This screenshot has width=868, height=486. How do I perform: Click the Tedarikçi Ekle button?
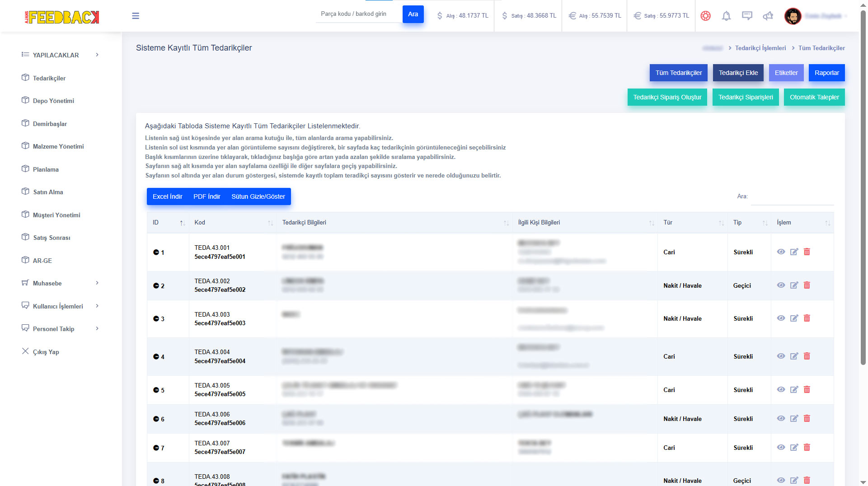pyautogui.click(x=738, y=73)
